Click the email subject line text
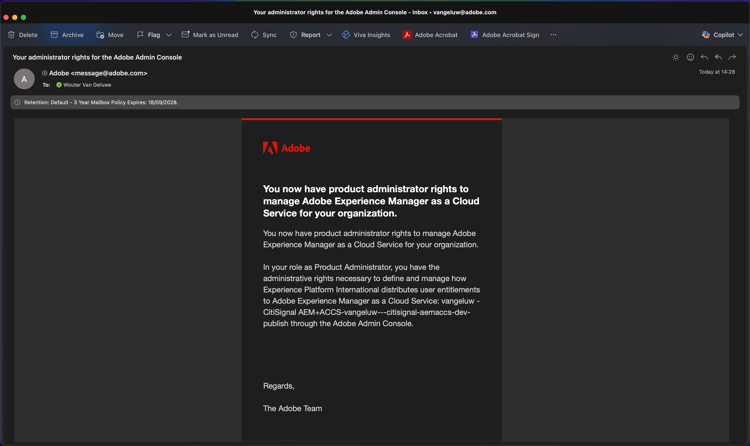The image size is (750, 446). click(97, 57)
